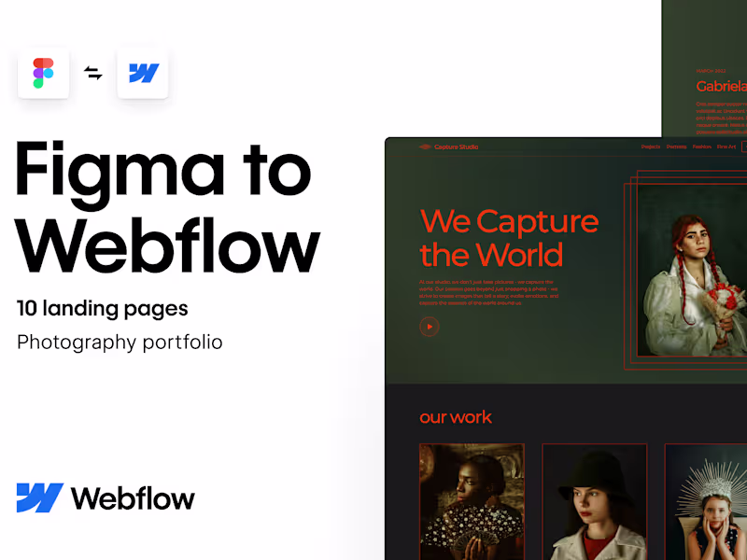
Task: Click the blue Webflow icon tile
Action: [x=143, y=74]
